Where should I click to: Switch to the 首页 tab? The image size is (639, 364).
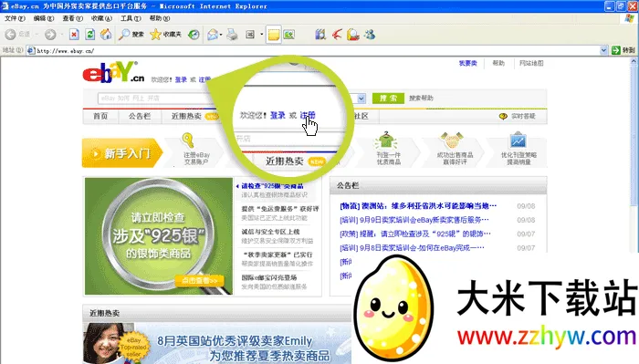coord(100,117)
